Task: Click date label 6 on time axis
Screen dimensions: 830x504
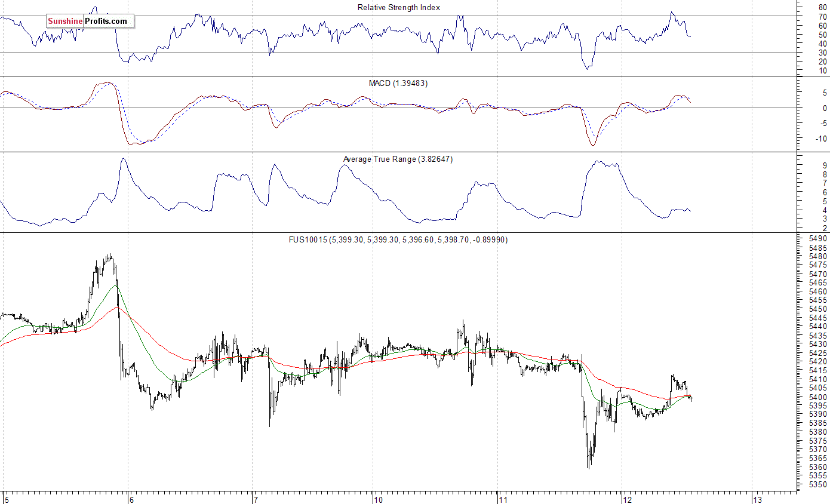Action: pos(131,499)
